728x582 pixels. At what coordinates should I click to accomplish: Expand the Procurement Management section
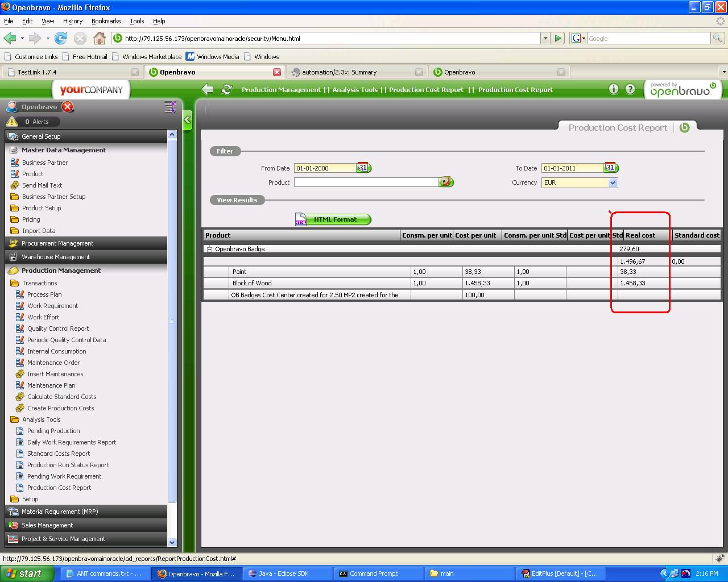[57, 243]
